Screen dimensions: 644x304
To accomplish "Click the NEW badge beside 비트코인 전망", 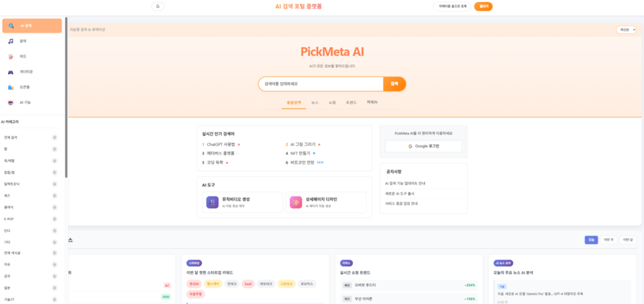I will (320, 162).
